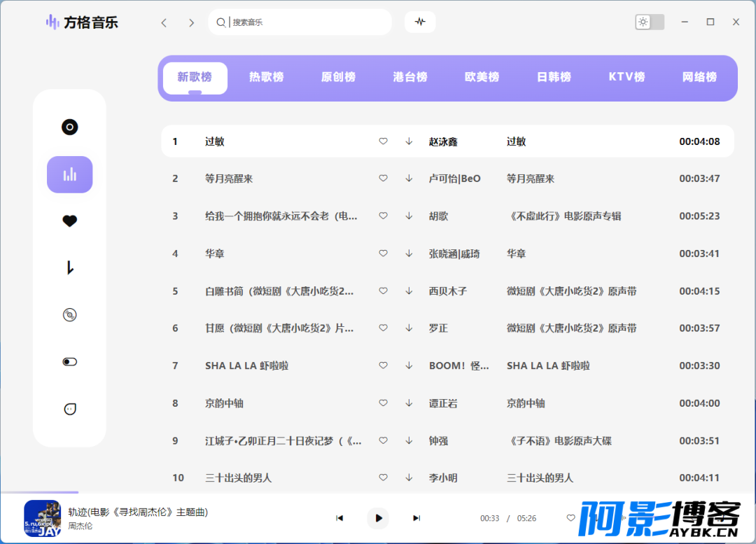The height and width of the screenshot is (544, 756).
Task: Click the CD disc icon in sidebar
Action: click(69, 315)
